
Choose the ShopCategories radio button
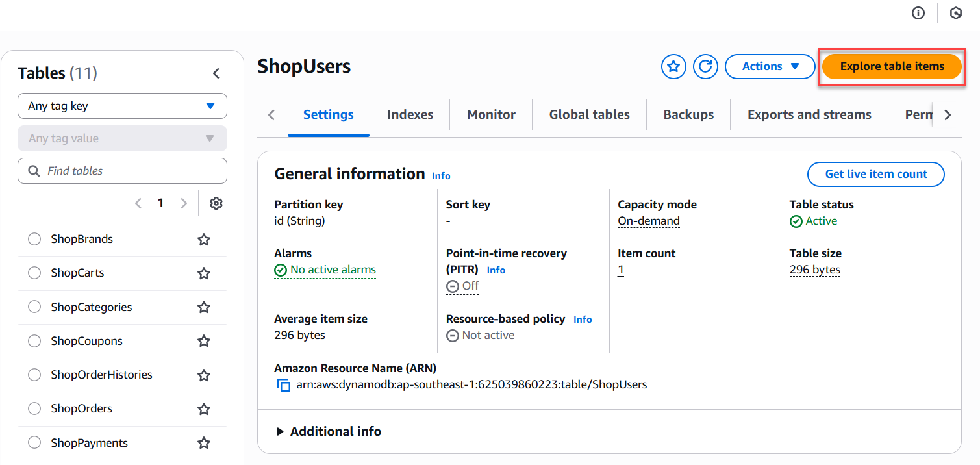point(34,307)
